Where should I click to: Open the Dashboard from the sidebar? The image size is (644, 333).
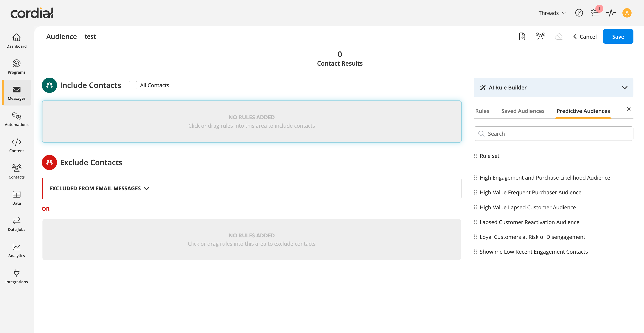(x=16, y=41)
